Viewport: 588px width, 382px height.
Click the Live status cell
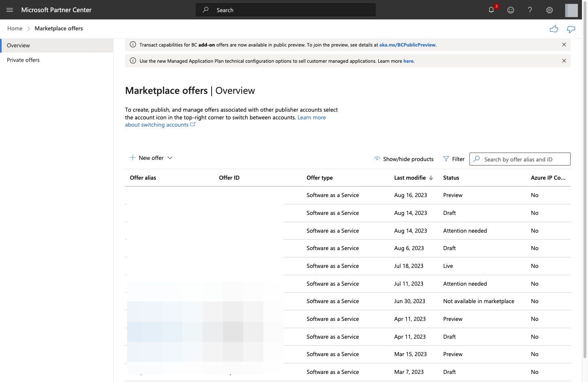(x=448, y=266)
